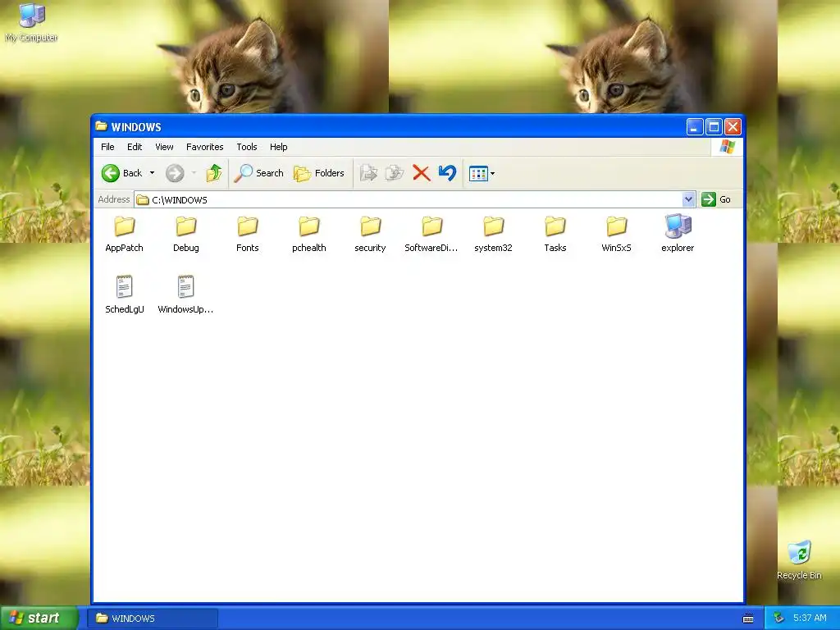Click the Move To toolbar icon
Image resolution: width=840 pixels, height=630 pixels.
point(368,173)
